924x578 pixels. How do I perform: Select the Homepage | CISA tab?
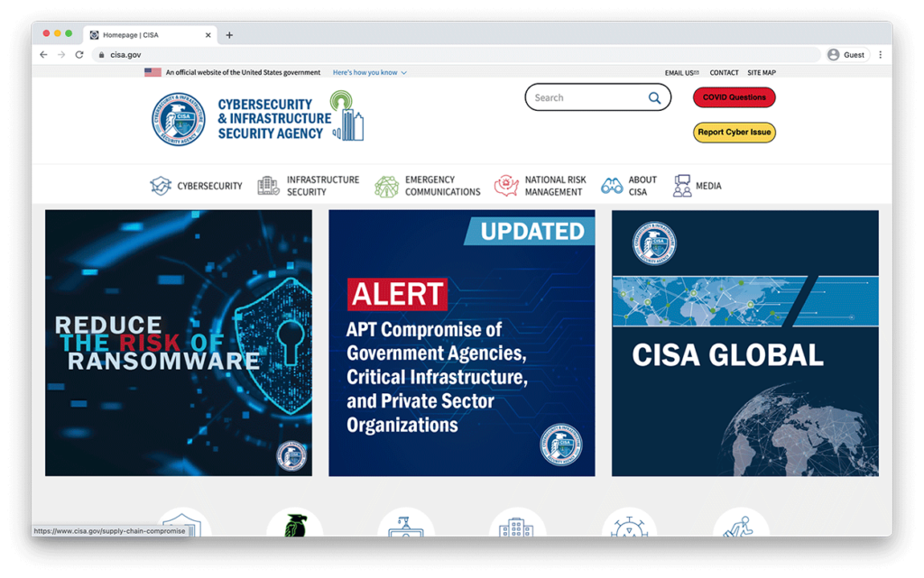click(x=151, y=35)
